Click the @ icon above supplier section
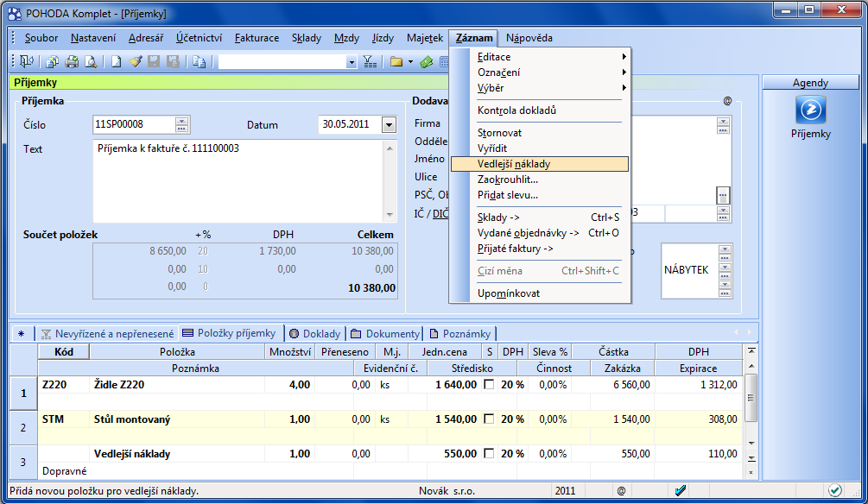 click(x=727, y=101)
